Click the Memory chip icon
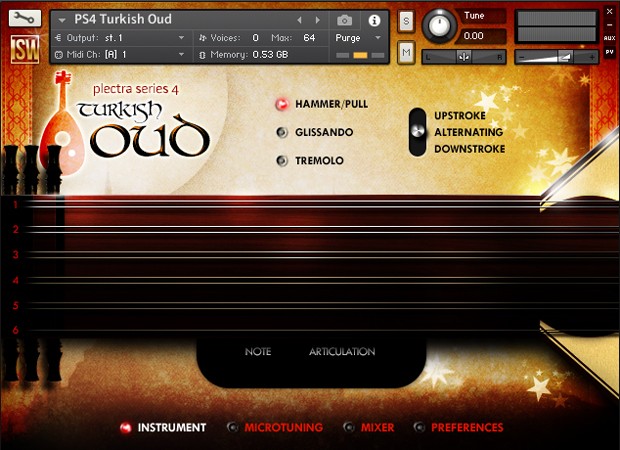Screen dimensions: 620x450 202,55
